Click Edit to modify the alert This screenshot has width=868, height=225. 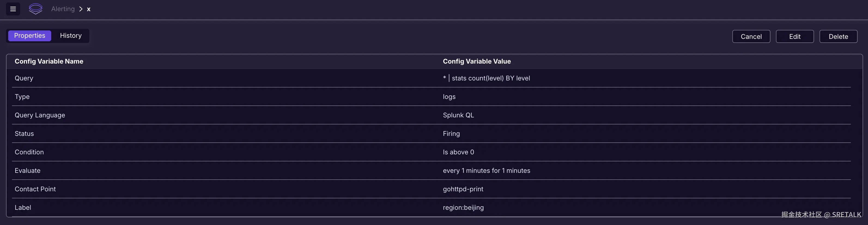794,37
